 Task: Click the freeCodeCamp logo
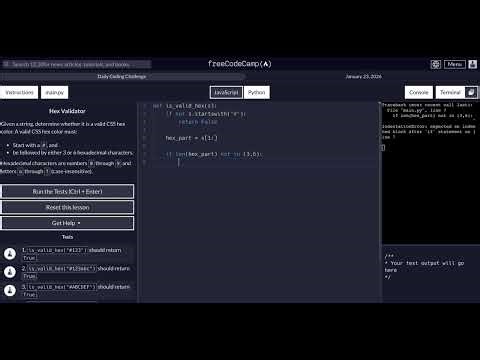[240, 64]
